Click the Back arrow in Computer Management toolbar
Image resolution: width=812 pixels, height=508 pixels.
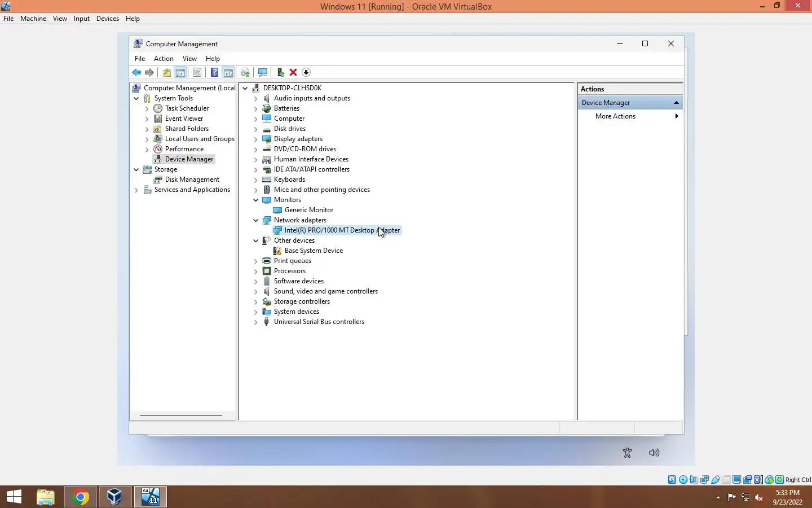[136, 72]
